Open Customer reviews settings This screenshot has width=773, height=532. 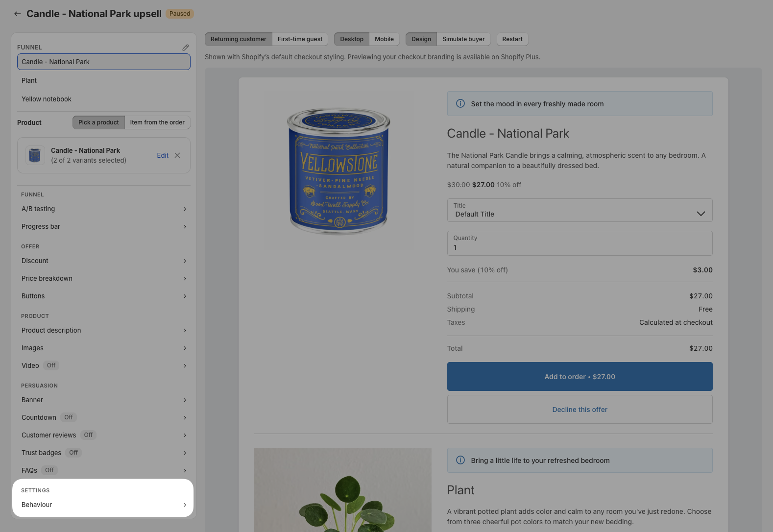[x=104, y=435]
